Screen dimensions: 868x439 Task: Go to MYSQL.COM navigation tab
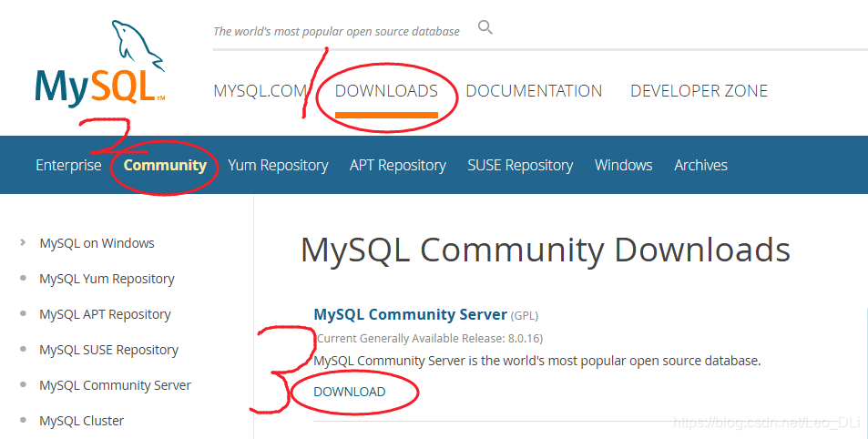(260, 91)
